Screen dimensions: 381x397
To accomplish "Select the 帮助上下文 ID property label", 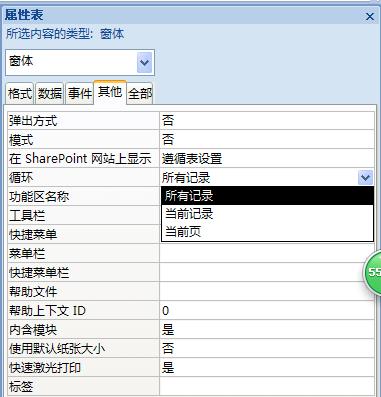I will coord(83,311).
